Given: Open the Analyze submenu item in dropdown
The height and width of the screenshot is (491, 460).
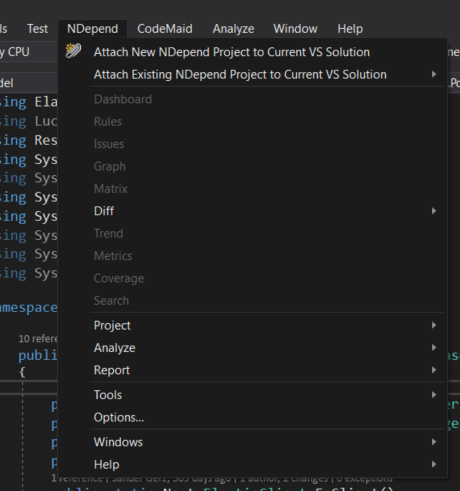Looking at the screenshot, I should [x=252, y=348].
